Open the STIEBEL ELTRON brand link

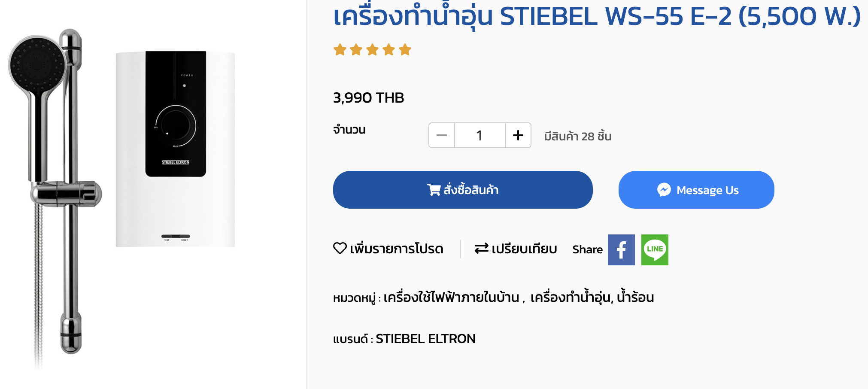(425, 339)
